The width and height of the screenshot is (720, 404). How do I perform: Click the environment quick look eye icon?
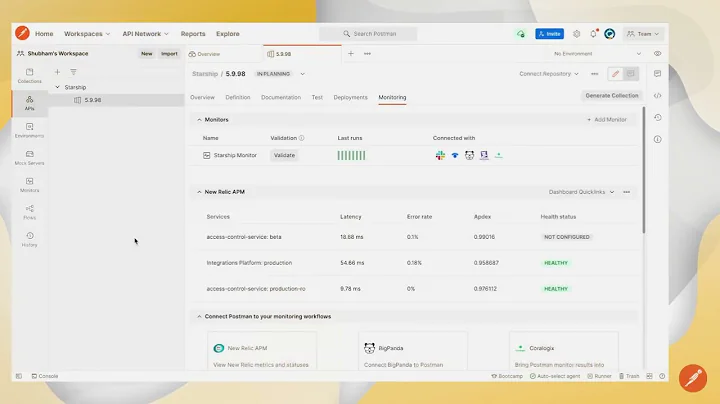pos(658,54)
